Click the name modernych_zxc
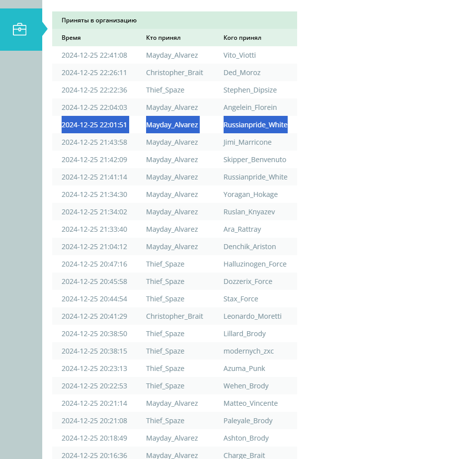476x459 pixels. 248,351
